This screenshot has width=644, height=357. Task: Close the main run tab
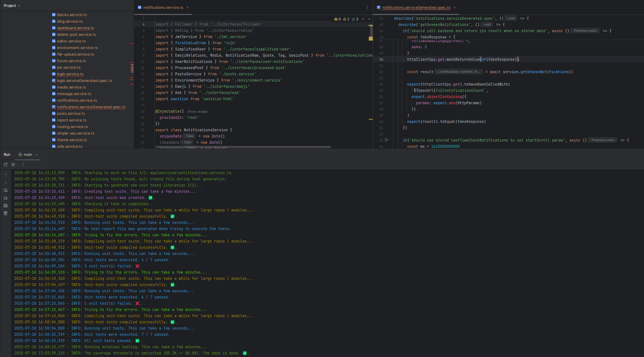click(37, 155)
